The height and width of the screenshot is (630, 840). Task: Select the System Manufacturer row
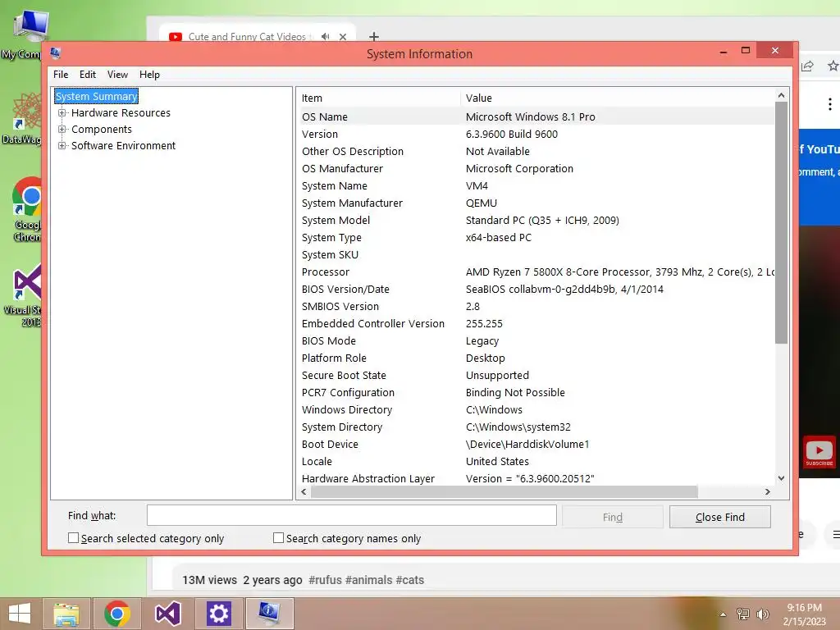click(x=536, y=203)
